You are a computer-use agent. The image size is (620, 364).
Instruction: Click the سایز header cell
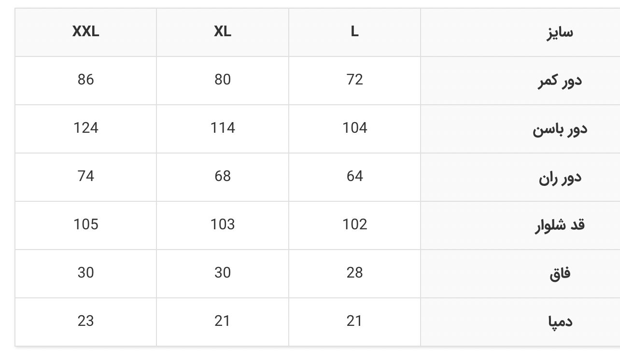tap(520, 32)
